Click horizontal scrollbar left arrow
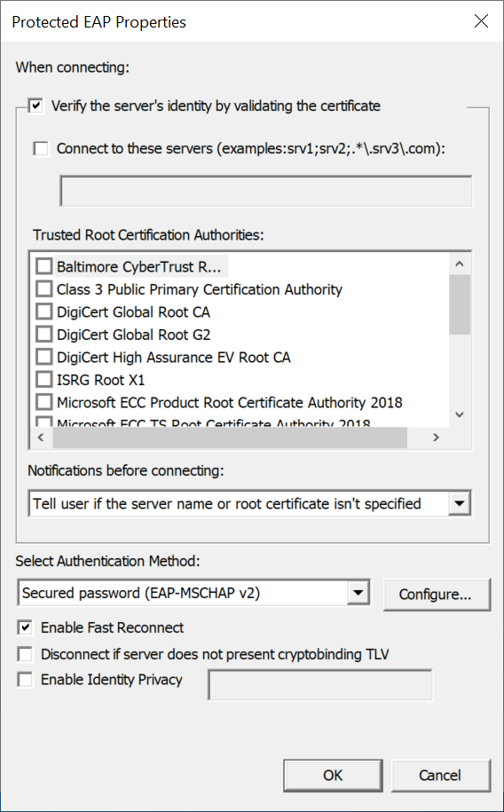Viewport: 504px width, 812px height. [41, 438]
